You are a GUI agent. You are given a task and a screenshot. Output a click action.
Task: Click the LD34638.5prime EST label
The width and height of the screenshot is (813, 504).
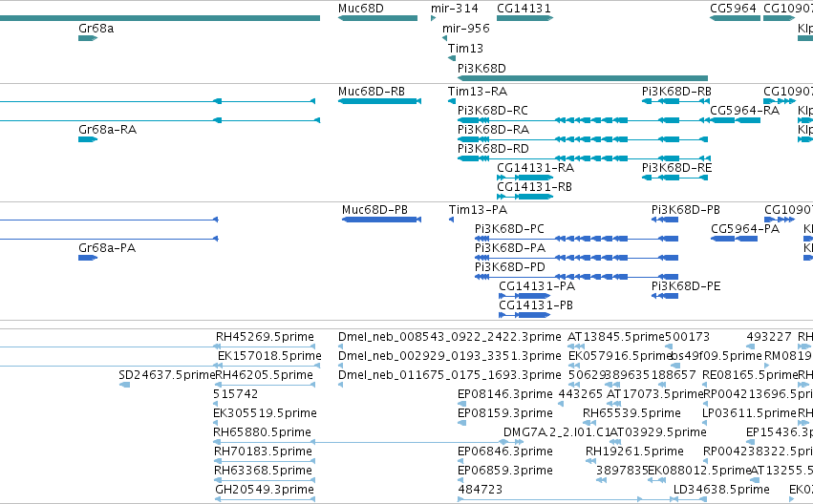click(x=721, y=491)
